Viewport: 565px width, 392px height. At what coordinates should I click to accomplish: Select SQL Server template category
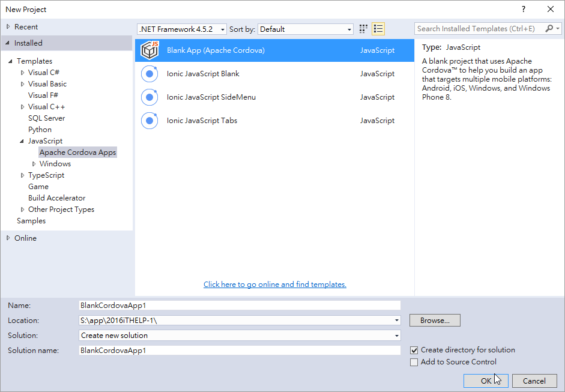[46, 118]
